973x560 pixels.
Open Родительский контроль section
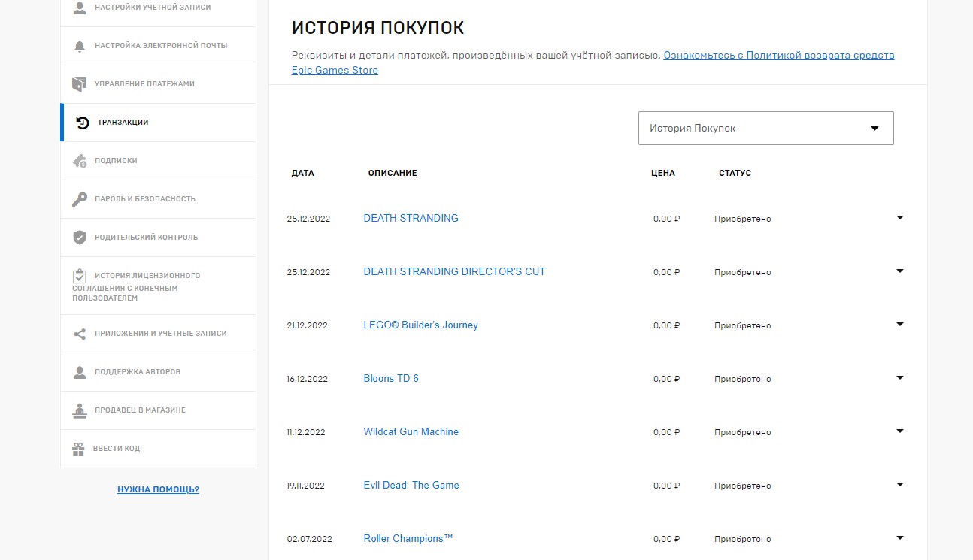pos(158,238)
